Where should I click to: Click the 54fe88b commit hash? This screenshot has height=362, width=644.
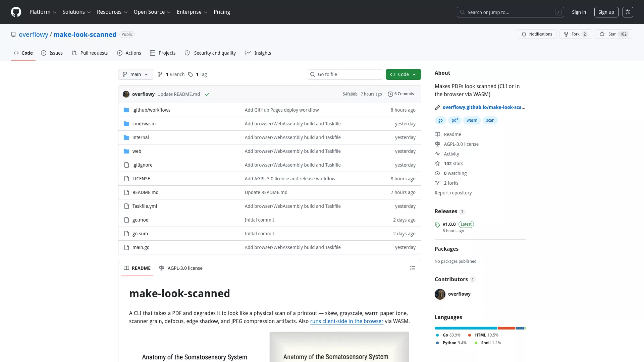350,94
